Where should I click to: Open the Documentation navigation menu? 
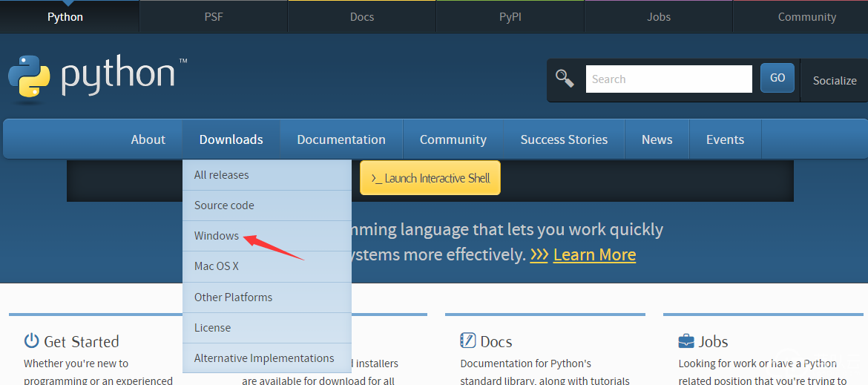pyautogui.click(x=341, y=139)
